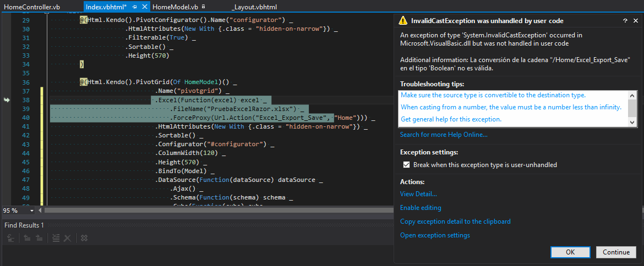Click Open exception settings link
644x266 pixels.
click(435, 235)
